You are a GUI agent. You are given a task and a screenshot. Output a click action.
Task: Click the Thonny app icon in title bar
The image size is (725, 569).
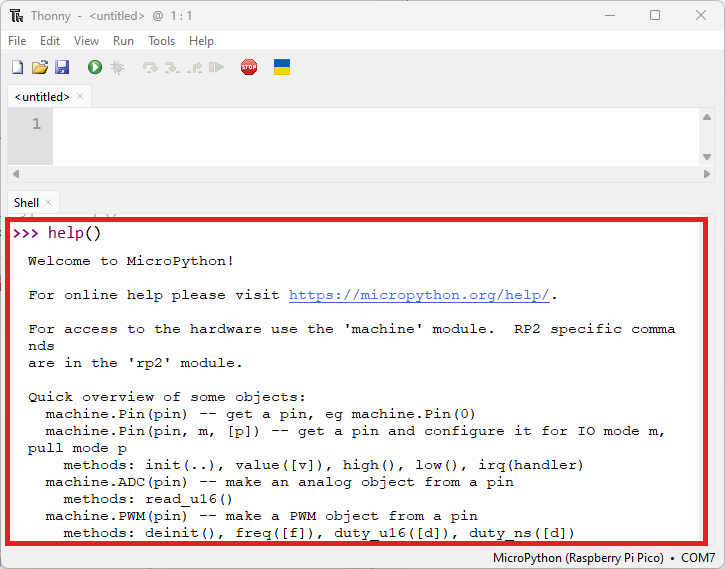(x=17, y=16)
